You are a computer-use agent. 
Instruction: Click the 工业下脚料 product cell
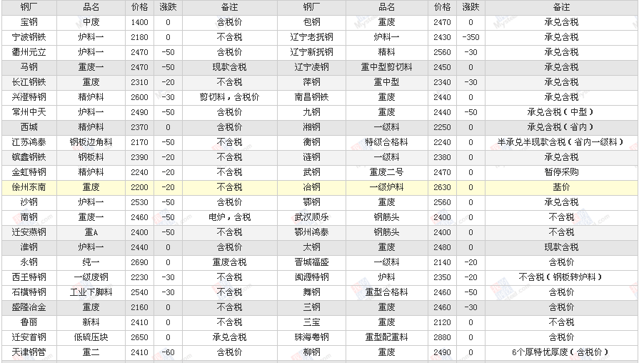[x=91, y=292]
